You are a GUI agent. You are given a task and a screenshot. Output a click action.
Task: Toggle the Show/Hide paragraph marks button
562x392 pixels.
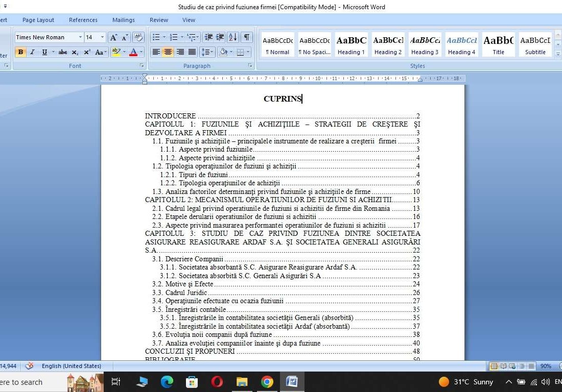tap(246, 38)
